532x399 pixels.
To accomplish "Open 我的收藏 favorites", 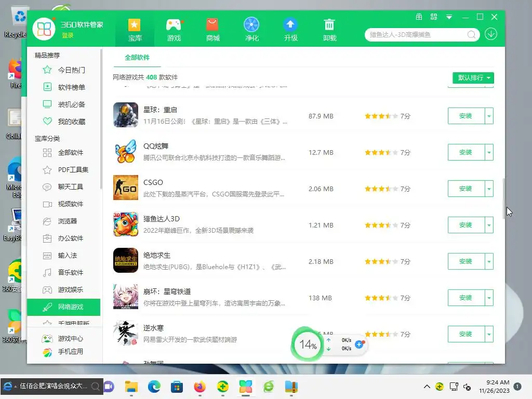I will 64,122.
